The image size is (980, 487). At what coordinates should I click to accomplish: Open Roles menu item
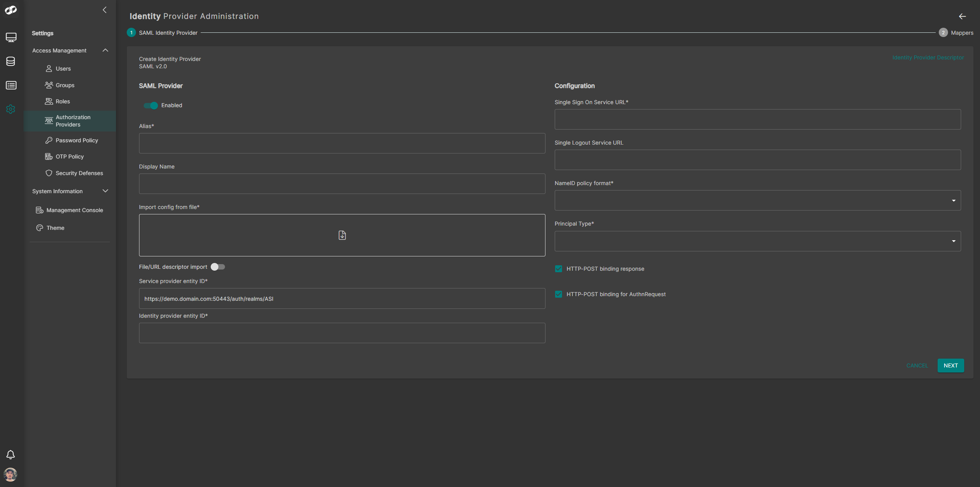click(x=63, y=101)
